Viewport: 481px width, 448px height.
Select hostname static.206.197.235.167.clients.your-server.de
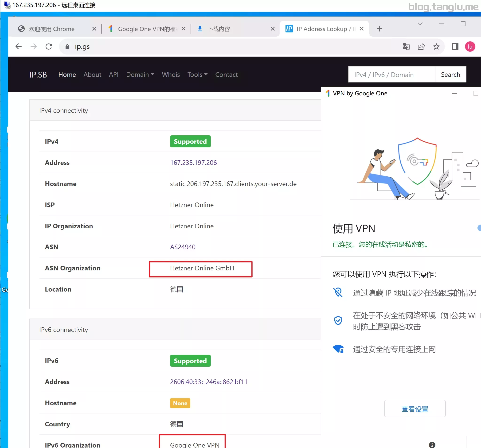pyautogui.click(x=233, y=184)
